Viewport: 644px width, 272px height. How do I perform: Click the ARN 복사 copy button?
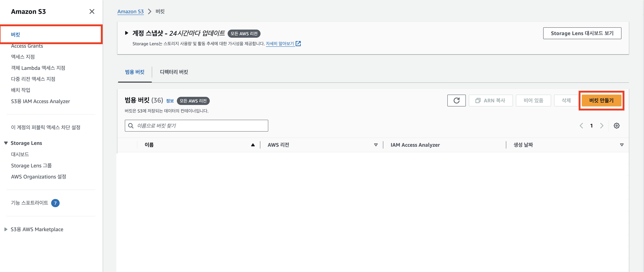pos(491,100)
